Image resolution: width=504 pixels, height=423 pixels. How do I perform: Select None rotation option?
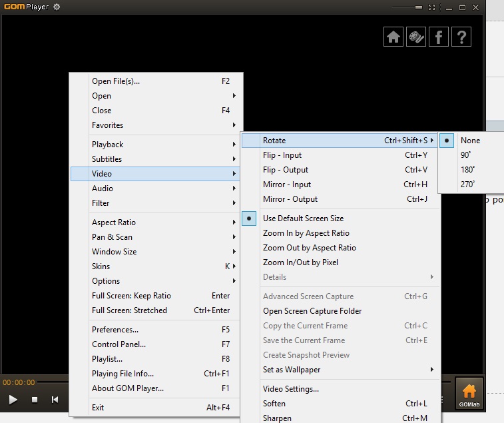[x=471, y=141]
